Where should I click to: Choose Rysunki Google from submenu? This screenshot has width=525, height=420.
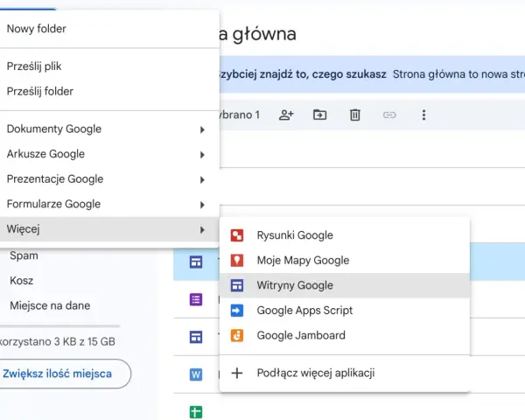click(345, 235)
